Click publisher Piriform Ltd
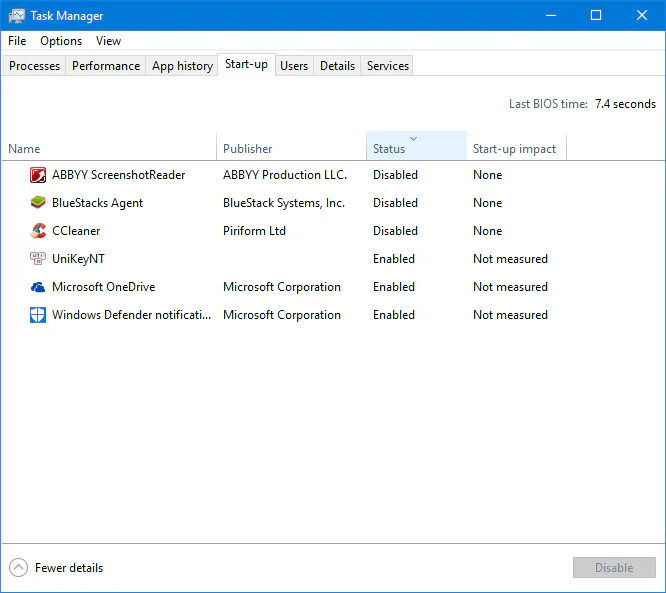This screenshot has width=666, height=593. [254, 231]
